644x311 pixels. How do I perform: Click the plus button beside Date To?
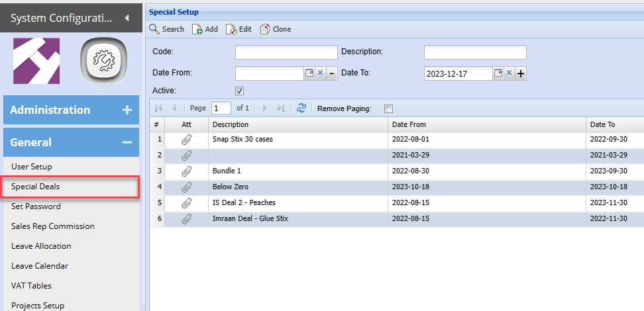[521, 74]
